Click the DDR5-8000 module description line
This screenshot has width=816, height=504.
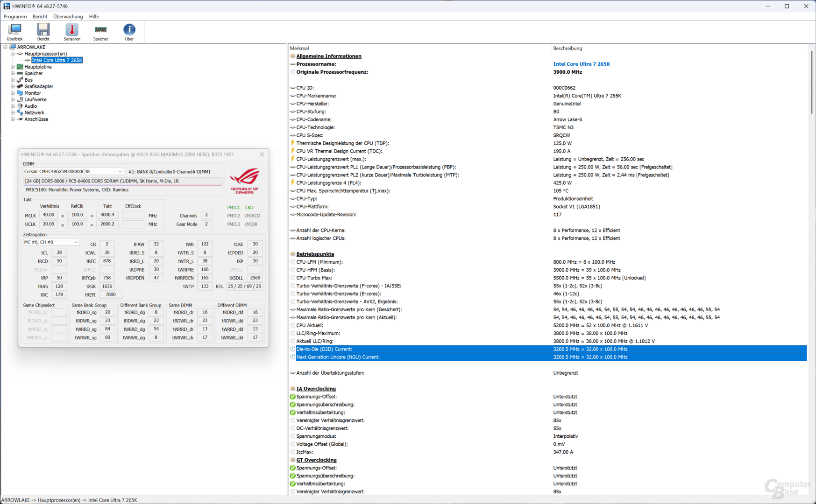click(123, 181)
